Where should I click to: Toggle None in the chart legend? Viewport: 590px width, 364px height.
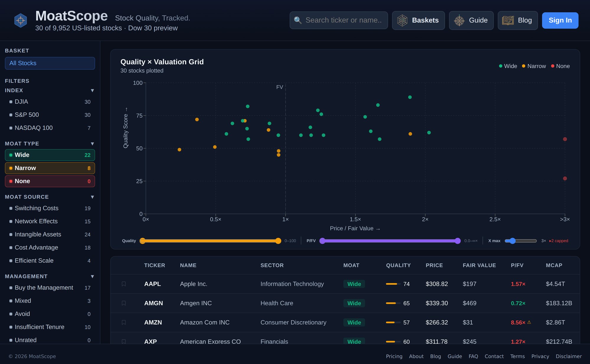click(x=560, y=66)
